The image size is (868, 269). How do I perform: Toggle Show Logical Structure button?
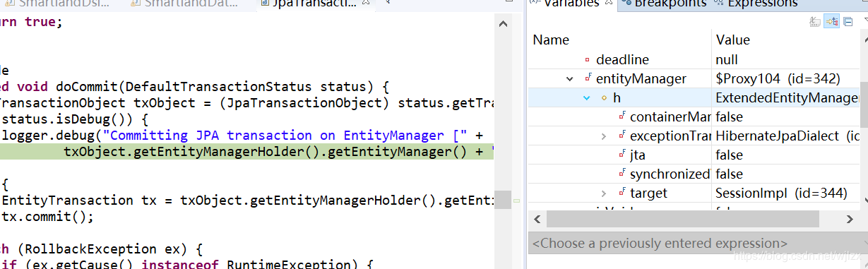coord(831,21)
